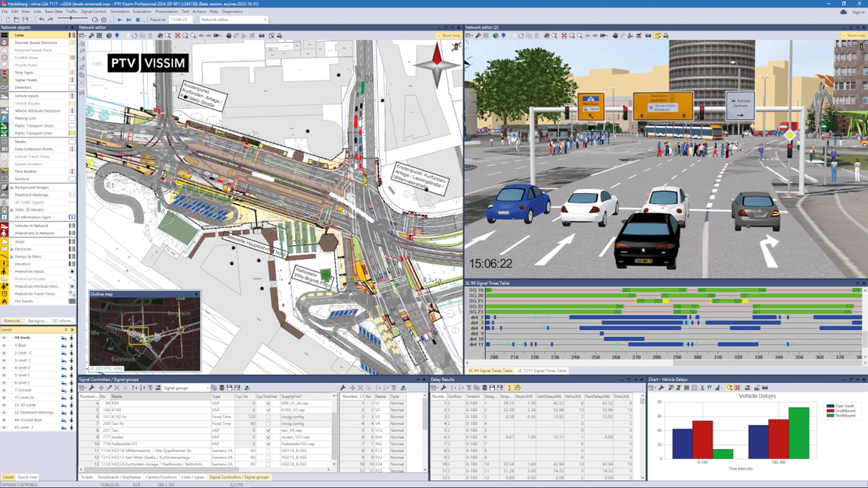Open the Signal Control menu
Screen dimensions: 868x488
93,12
